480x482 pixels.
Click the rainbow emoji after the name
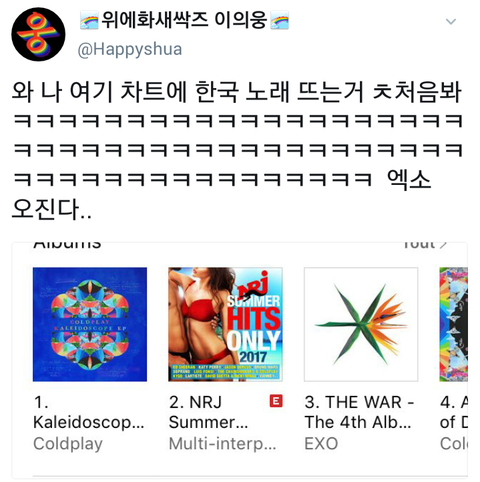pos(279,20)
